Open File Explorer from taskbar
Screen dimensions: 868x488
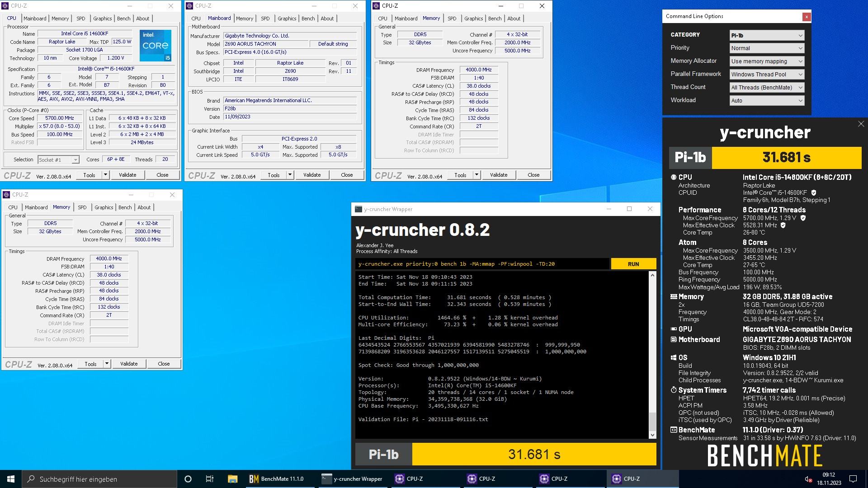(x=232, y=479)
